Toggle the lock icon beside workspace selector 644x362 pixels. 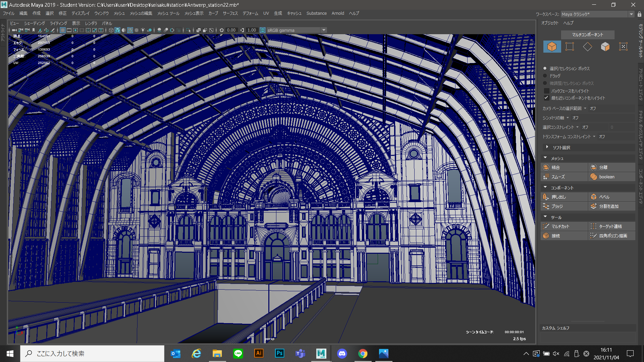[639, 14]
